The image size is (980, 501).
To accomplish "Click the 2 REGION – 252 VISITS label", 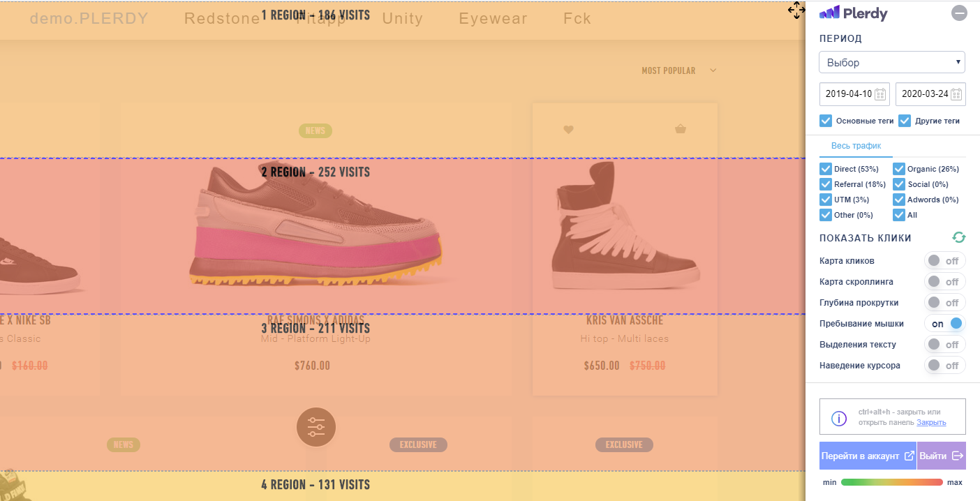I will [x=315, y=172].
